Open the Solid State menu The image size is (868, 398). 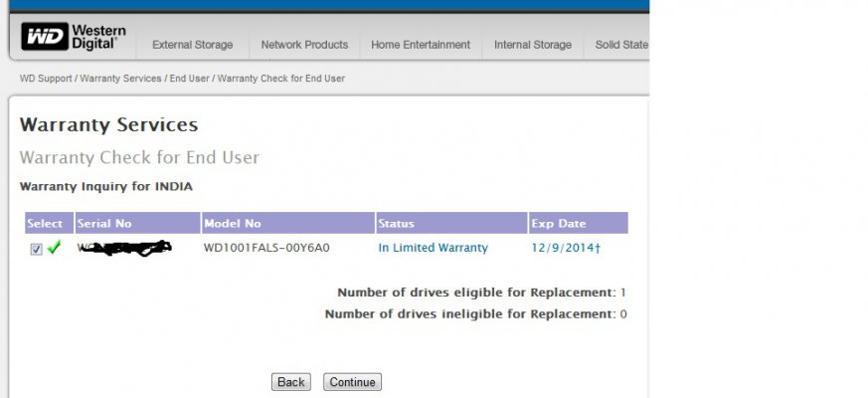[621, 45]
